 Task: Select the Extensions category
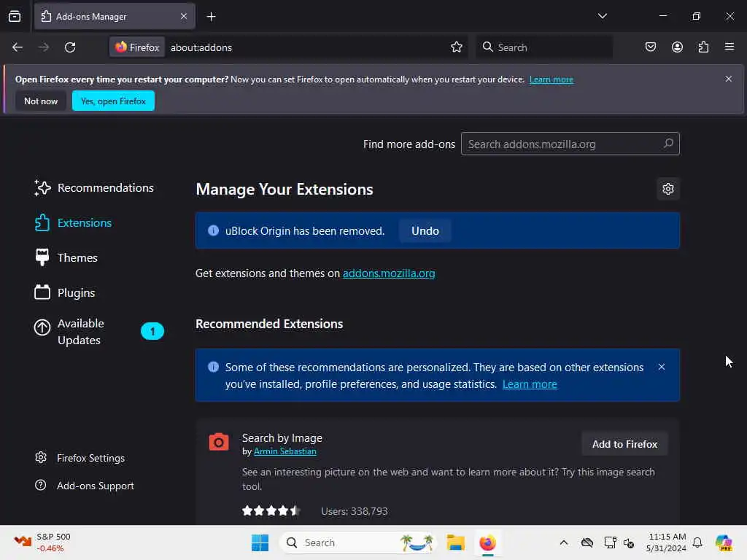point(73,223)
